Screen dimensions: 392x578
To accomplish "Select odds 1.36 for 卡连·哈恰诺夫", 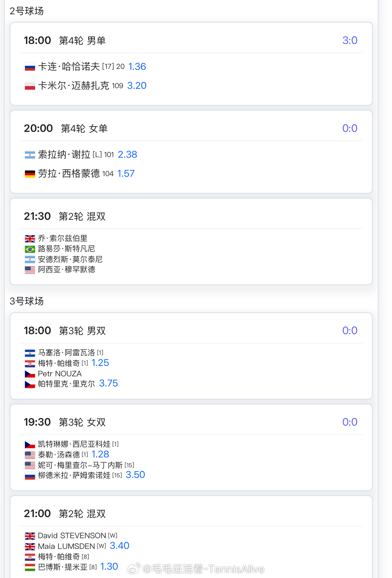I will point(137,67).
